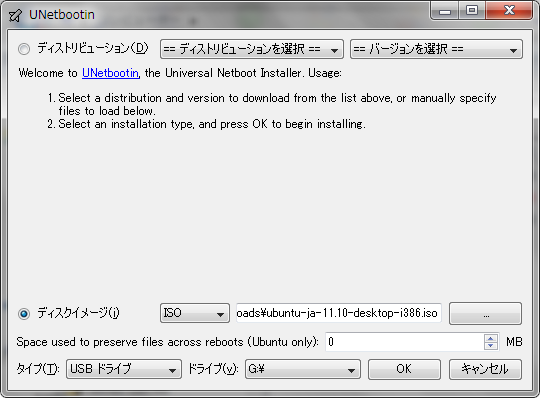Click the UNetbootin hyperlink
The height and width of the screenshot is (398, 540).
(x=111, y=73)
